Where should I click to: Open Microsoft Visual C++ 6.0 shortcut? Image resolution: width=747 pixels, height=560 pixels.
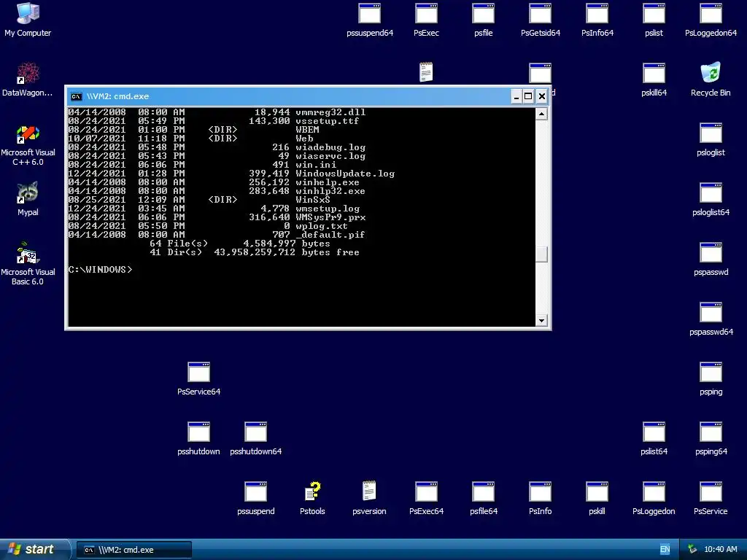pos(28,145)
